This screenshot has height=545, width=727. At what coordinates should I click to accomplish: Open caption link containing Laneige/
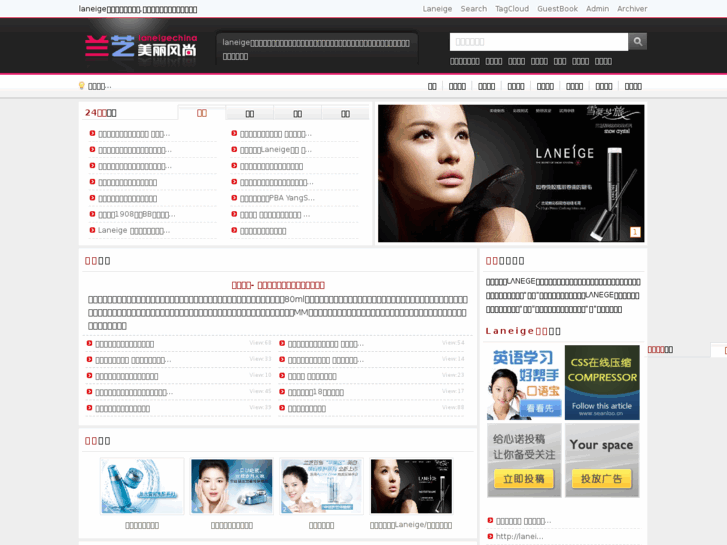coord(411,525)
